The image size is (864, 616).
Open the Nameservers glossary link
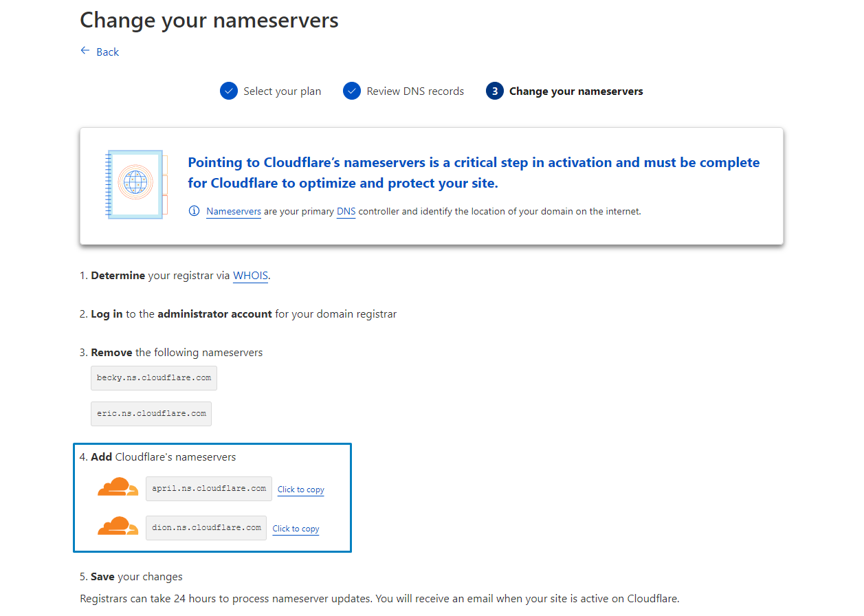click(x=234, y=212)
